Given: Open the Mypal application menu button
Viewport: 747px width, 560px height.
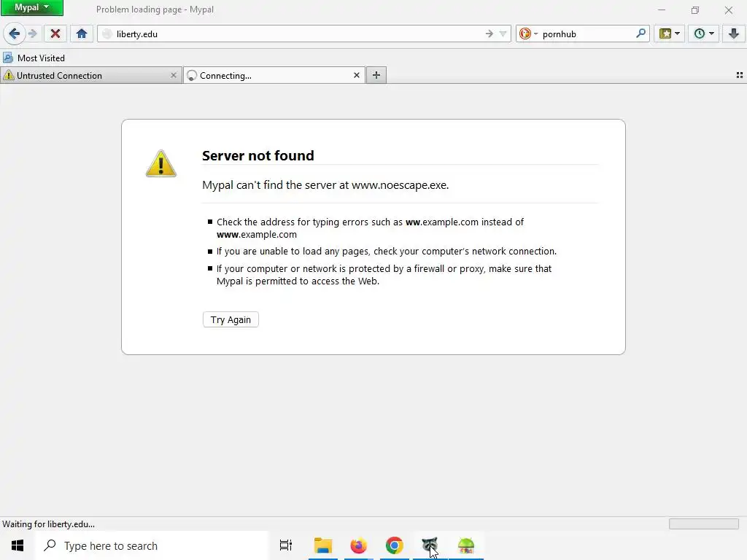Looking at the screenshot, I should 32,7.
